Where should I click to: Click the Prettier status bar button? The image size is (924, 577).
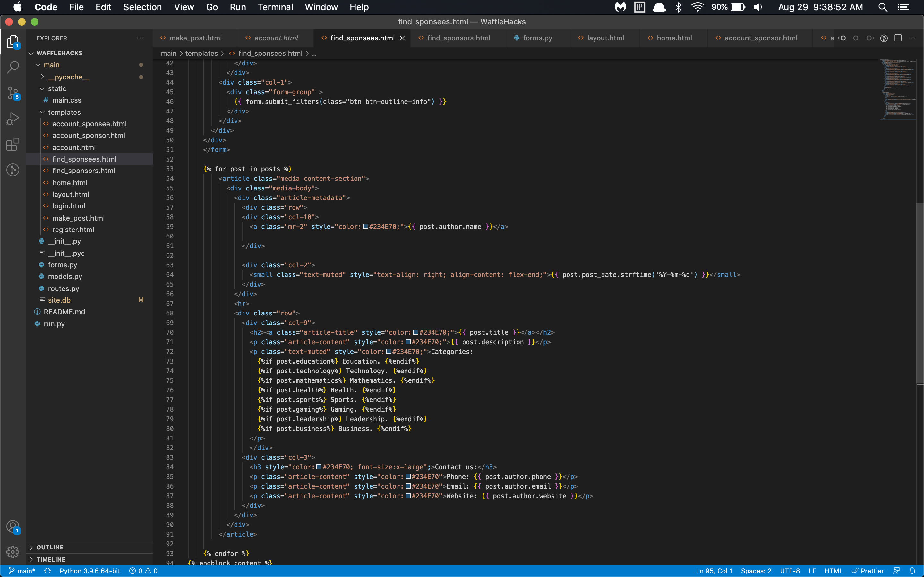click(x=868, y=571)
